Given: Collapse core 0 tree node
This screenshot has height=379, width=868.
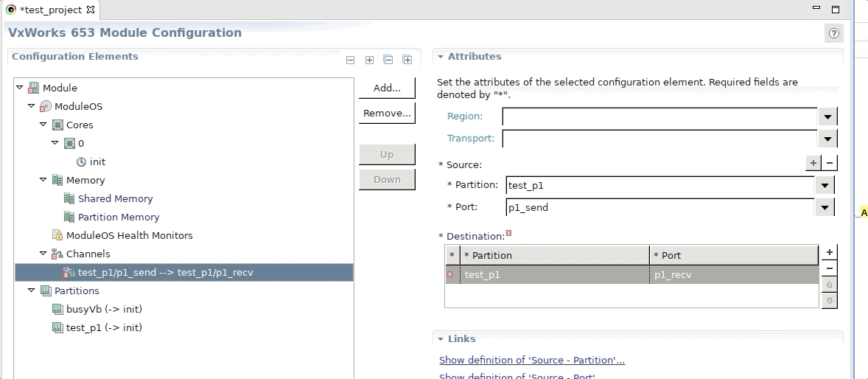Looking at the screenshot, I should pos(55,143).
